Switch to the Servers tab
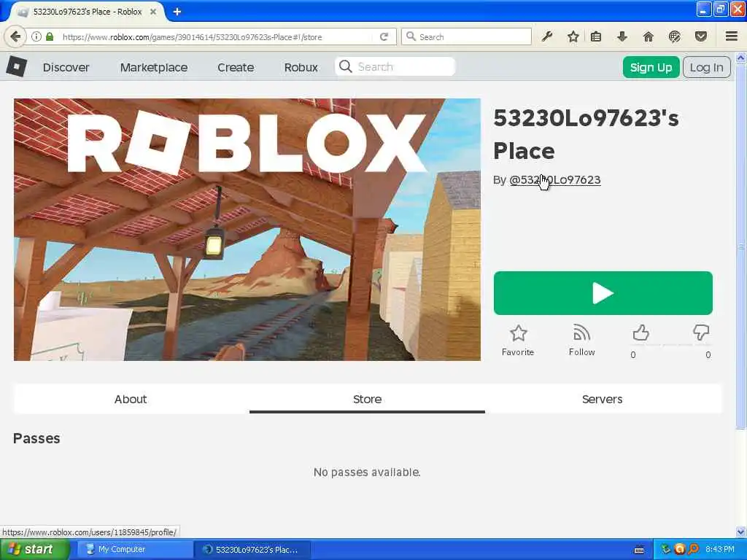 tap(602, 399)
